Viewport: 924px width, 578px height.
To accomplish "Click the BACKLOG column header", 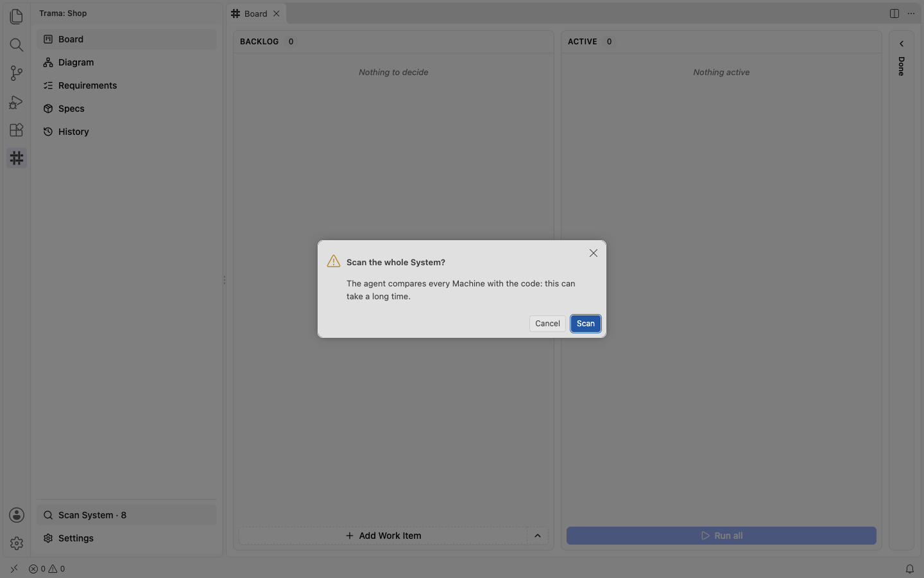I will pos(393,42).
